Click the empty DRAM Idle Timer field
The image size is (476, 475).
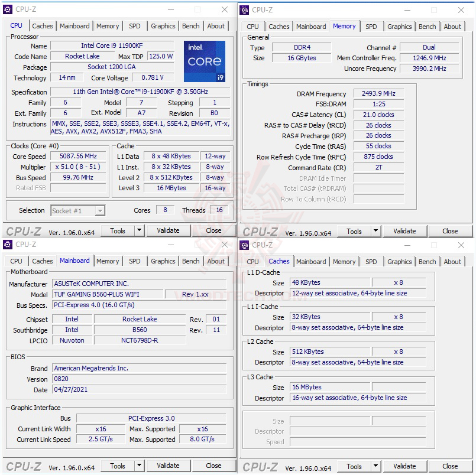click(x=378, y=178)
